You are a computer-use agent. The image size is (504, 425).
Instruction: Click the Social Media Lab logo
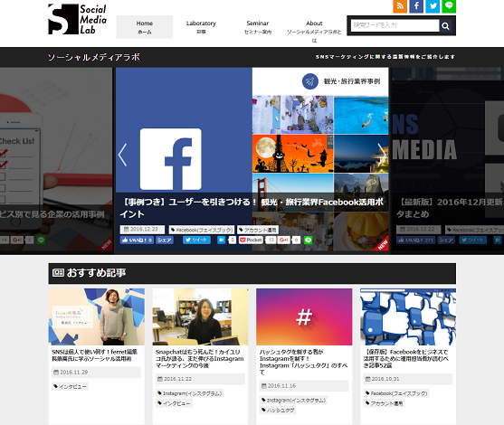77,19
